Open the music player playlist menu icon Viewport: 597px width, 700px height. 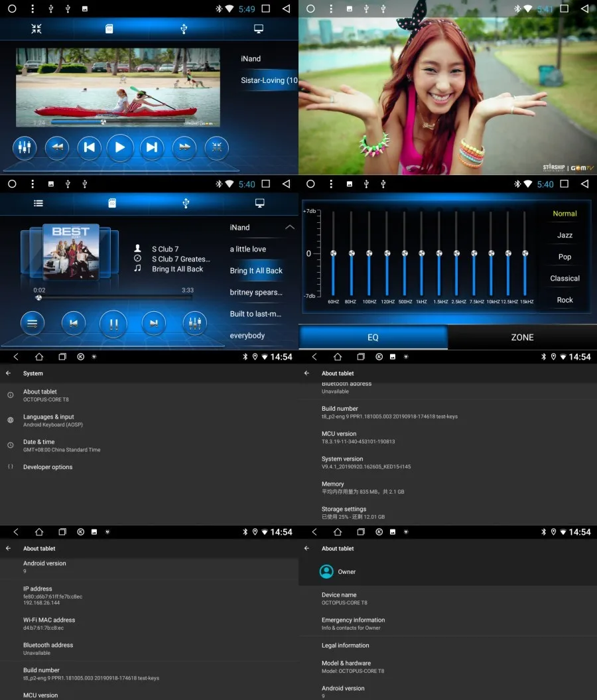coord(33,323)
